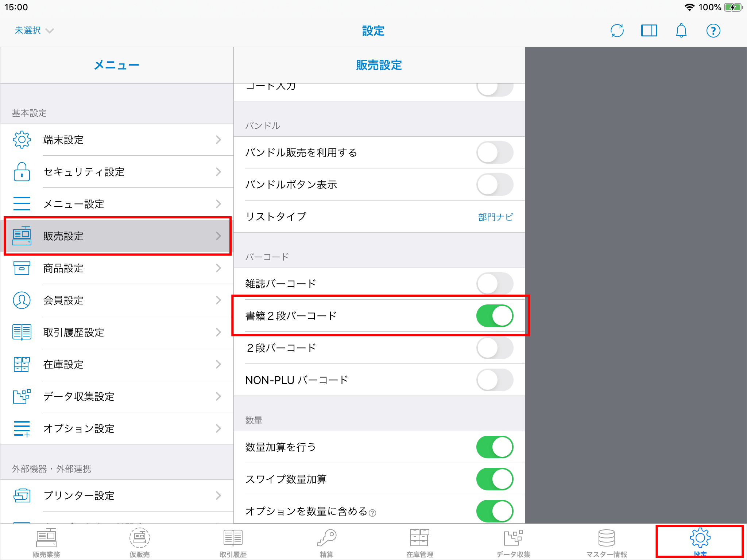
Task: Click the gear icon beside 端末設定
Action: pos(22,140)
